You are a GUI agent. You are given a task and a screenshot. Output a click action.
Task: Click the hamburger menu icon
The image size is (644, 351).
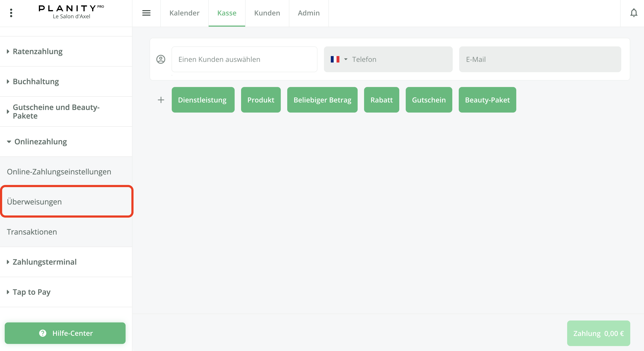pyautogui.click(x=146, y=13)
